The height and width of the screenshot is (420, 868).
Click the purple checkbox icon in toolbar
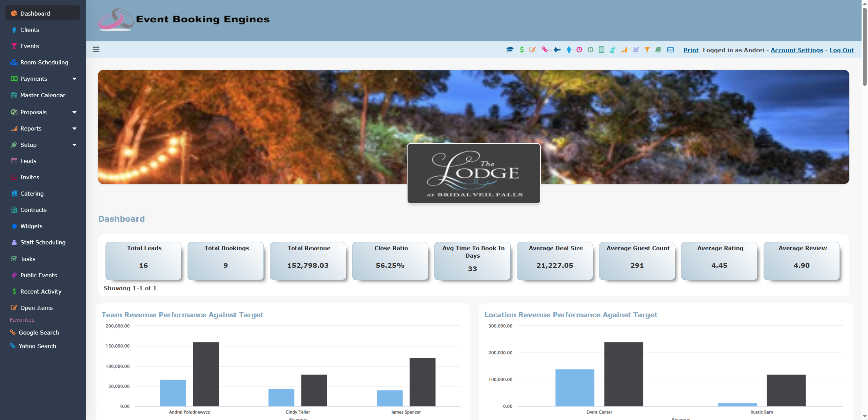coord(635,49)
